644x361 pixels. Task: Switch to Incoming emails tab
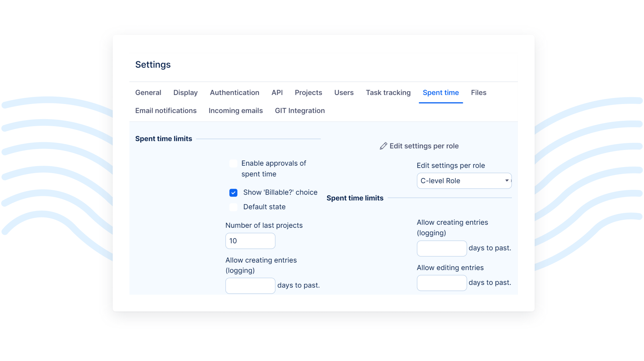click(235, 111)
